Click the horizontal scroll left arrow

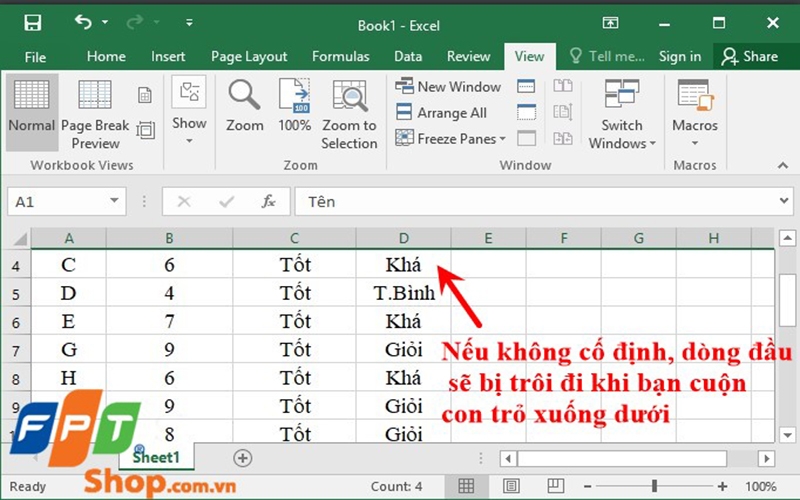[508, 458]
